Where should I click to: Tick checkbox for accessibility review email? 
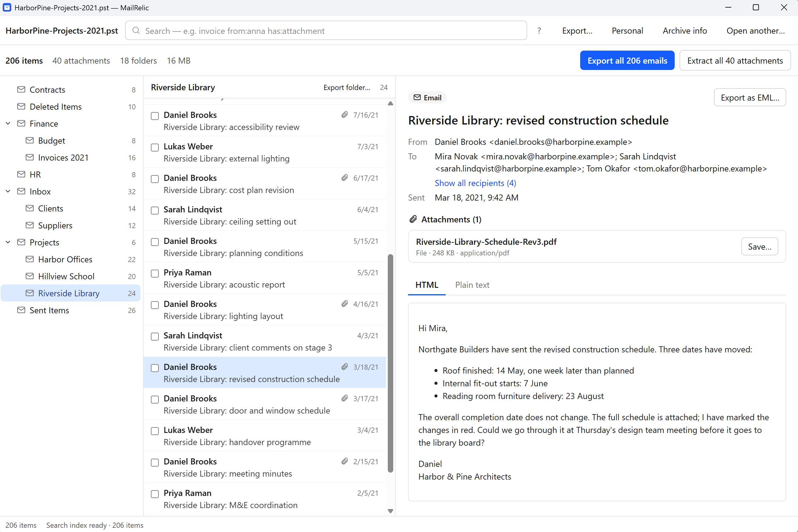tap(155, 116)
